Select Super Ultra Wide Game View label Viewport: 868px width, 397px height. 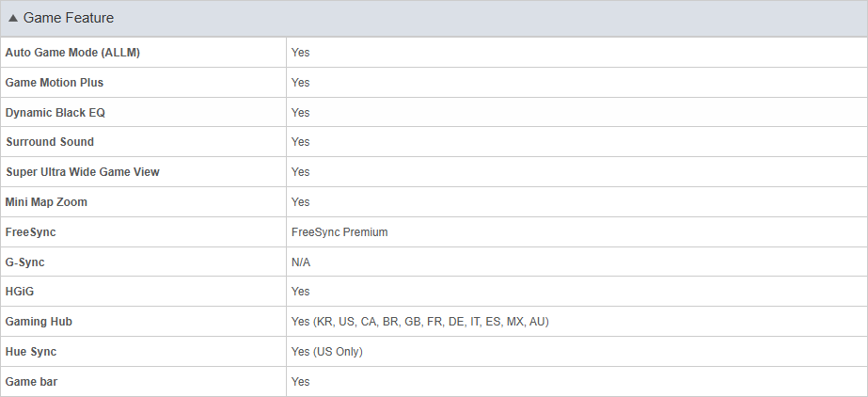[x=83, y=171]
